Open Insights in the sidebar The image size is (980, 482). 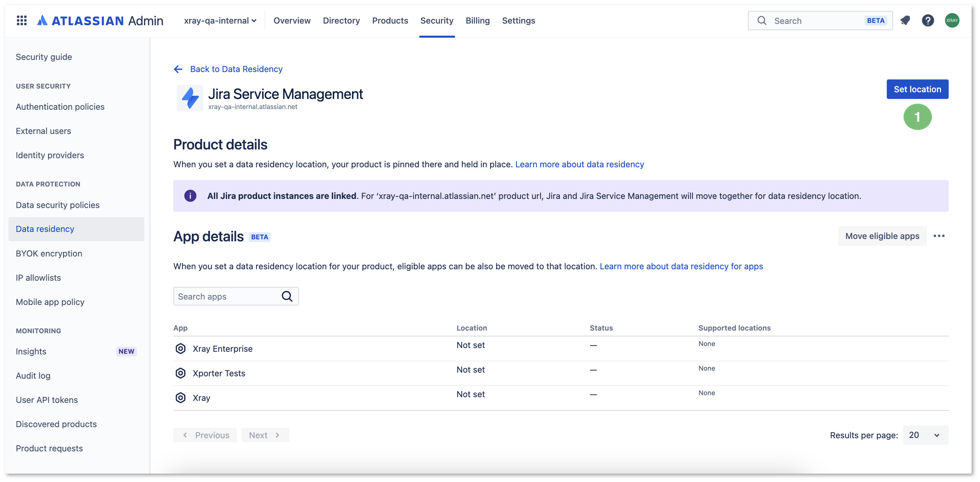(x=31, y=351)
